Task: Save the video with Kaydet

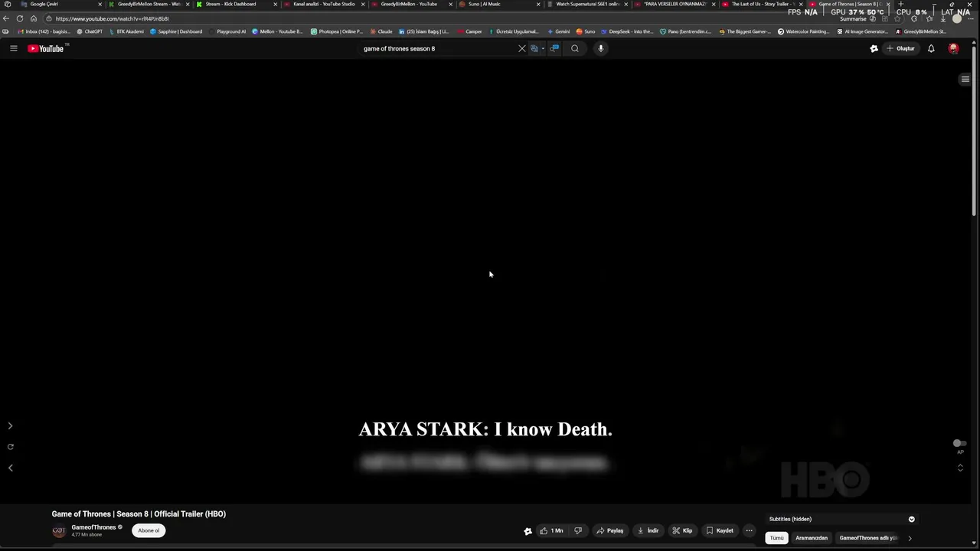Action: coord(720,530)
